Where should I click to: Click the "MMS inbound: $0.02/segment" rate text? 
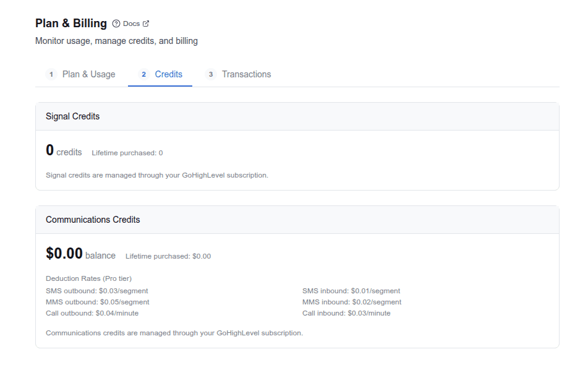pos(352,301)
